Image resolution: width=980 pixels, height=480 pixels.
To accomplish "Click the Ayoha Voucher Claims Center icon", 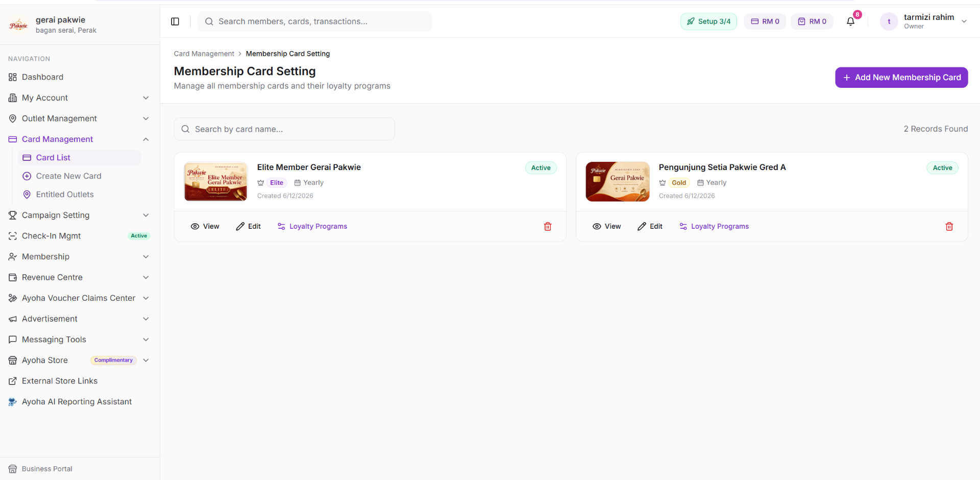I will click(13, 298).
